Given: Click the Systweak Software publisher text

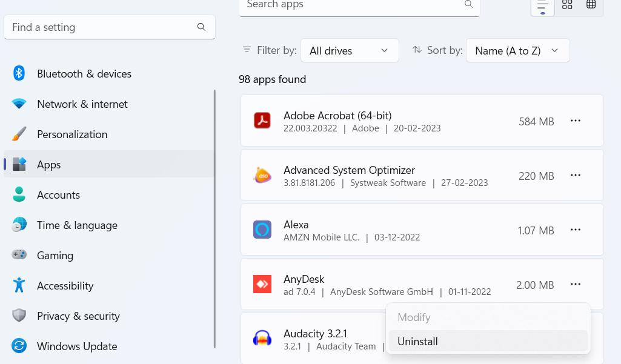Looking at the screenshot, I should 388,183.
